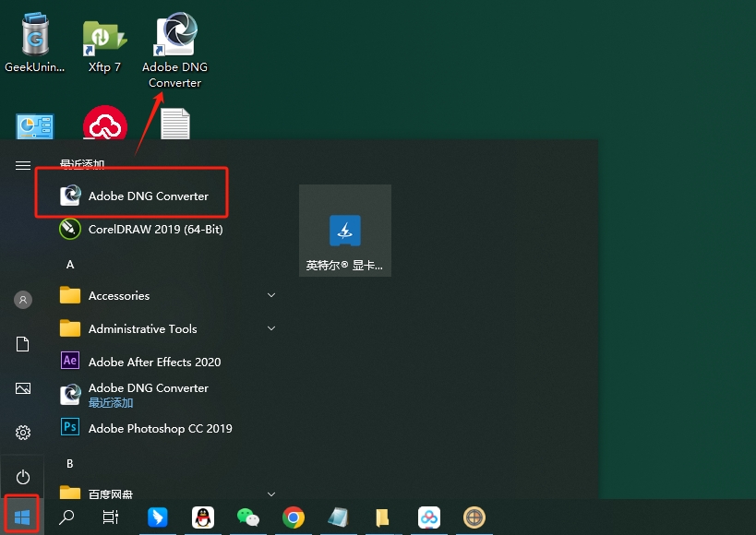Select the text document desktop icon
The height and width of the screenshot is (535, 756).
(175, 124)
